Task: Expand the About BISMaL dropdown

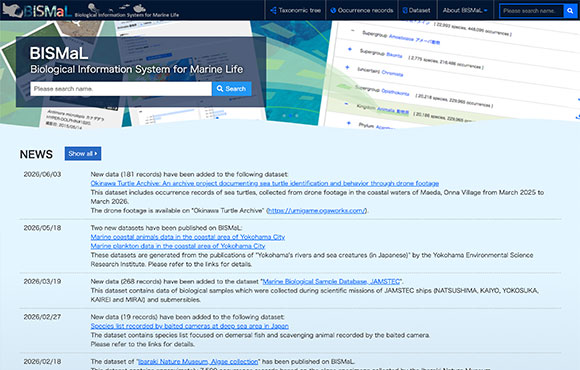Action: [465, 10]
